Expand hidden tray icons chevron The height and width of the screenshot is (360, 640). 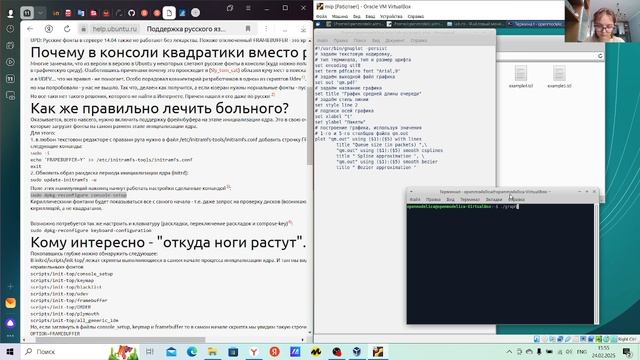[x=509, y=352]
